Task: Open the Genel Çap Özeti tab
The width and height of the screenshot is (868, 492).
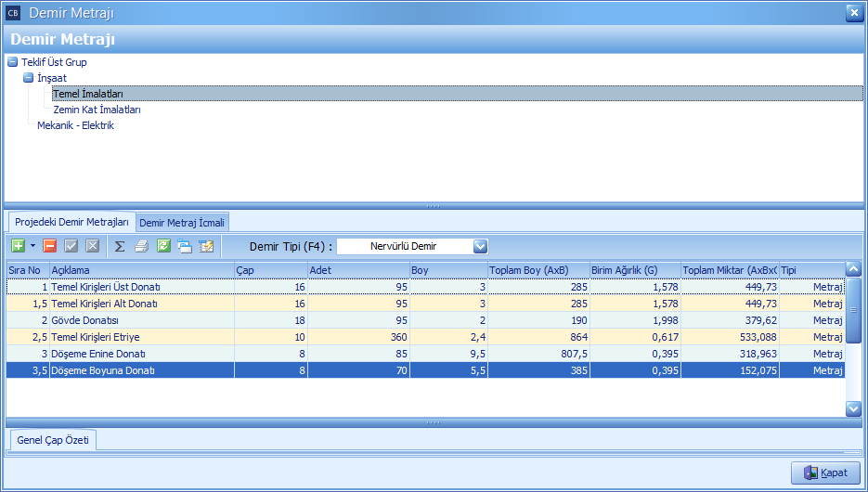Action: click(x=53, y=440)
